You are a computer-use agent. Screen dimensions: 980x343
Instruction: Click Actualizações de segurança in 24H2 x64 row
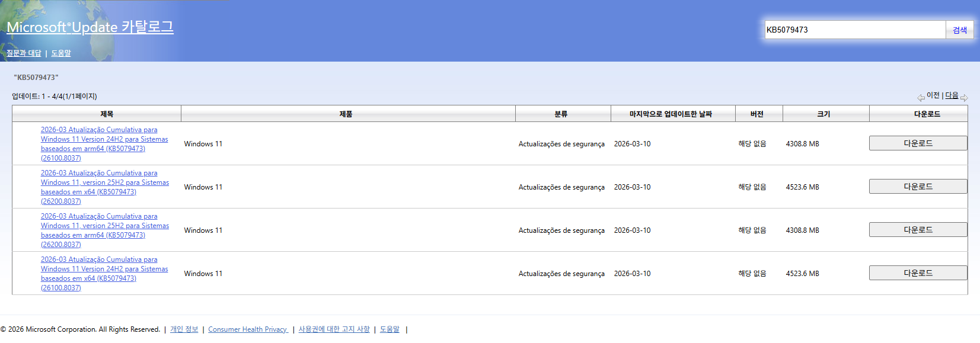point(561,274)
